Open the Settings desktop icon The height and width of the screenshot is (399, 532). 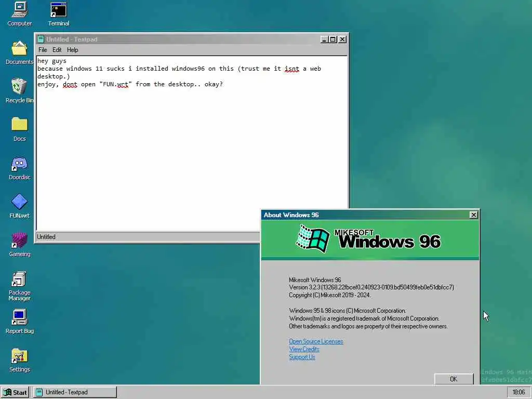pyautogui.click(x=19, y=360)
